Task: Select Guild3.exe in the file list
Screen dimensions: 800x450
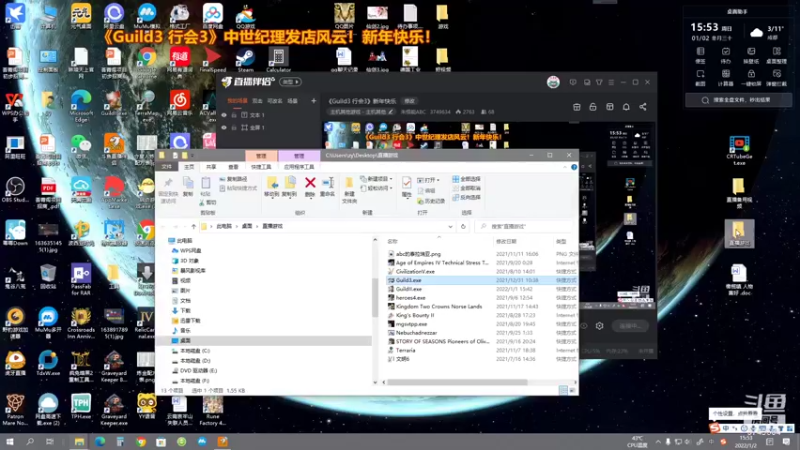Action: pos(408,280)
